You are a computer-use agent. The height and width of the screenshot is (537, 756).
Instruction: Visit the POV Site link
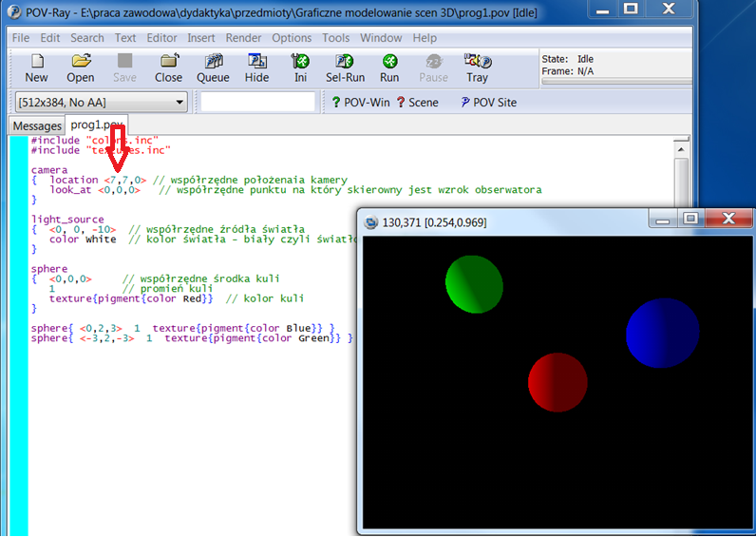pos(489,103)
